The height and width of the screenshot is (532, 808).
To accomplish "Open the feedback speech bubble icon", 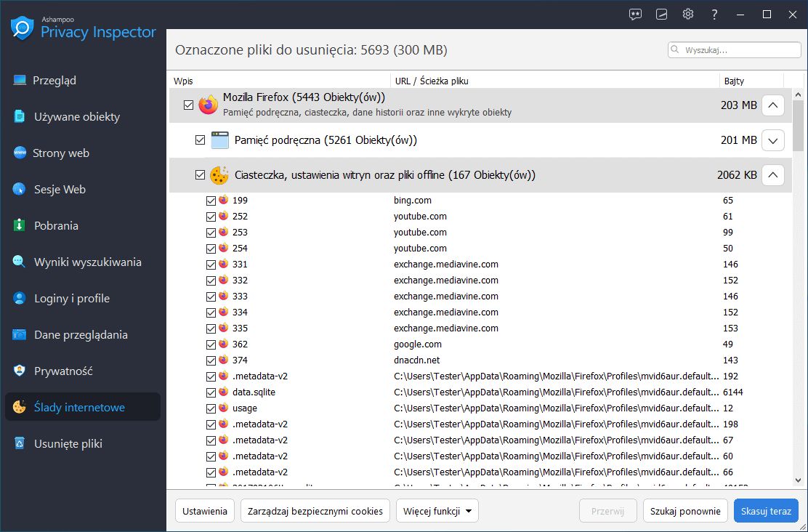I will (x=635, y=15).
